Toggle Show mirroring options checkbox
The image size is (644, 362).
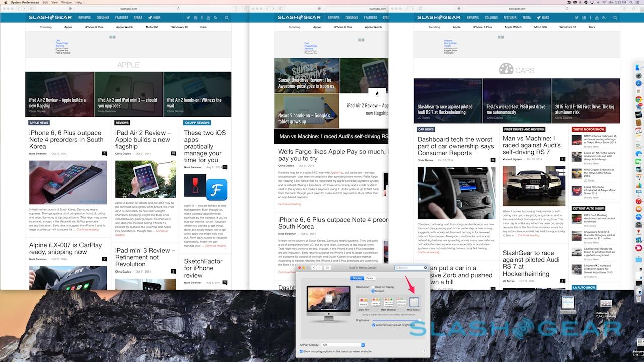[301, 351]
